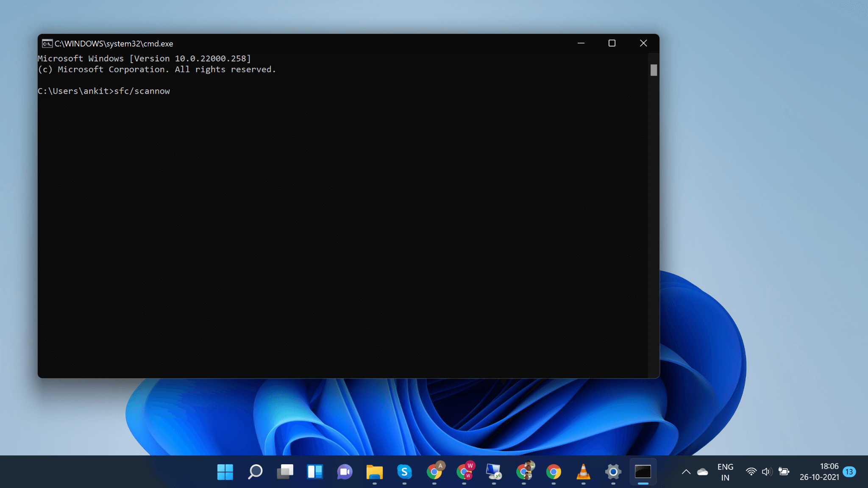Screen dimensions: 868x488
Task: Open the Start menu
Action: 225,471
